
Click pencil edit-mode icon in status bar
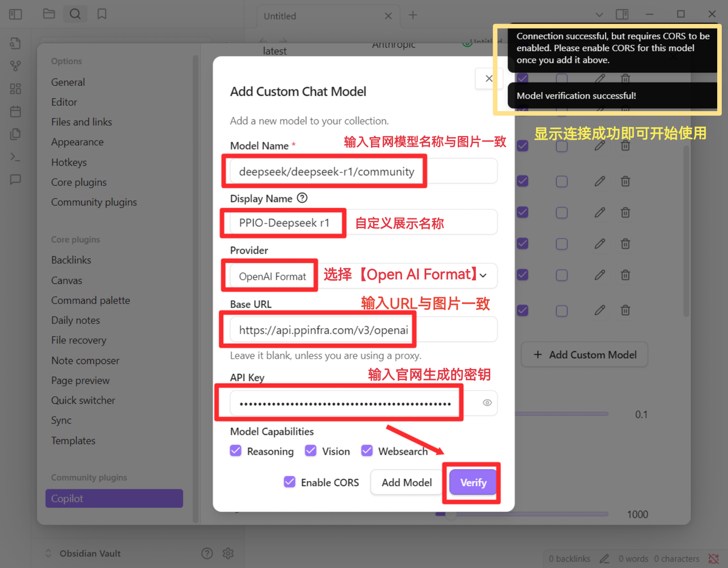pos(605,559)
